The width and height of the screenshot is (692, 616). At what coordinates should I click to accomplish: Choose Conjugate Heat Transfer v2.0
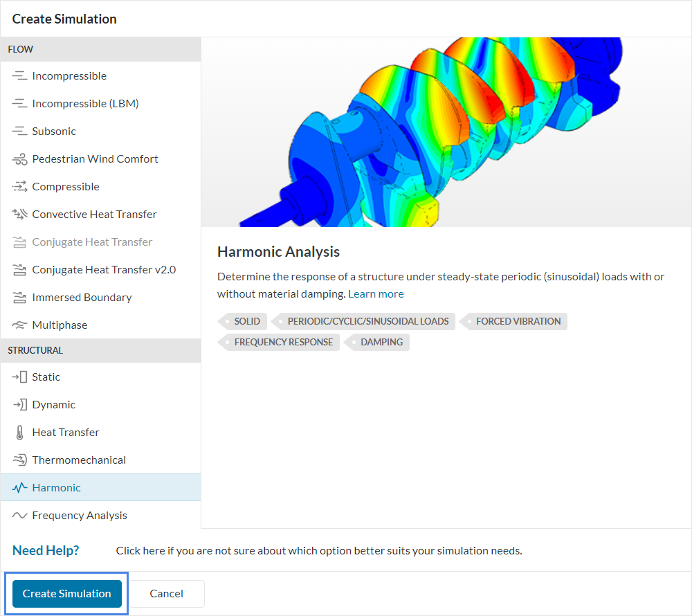[104, 270]
